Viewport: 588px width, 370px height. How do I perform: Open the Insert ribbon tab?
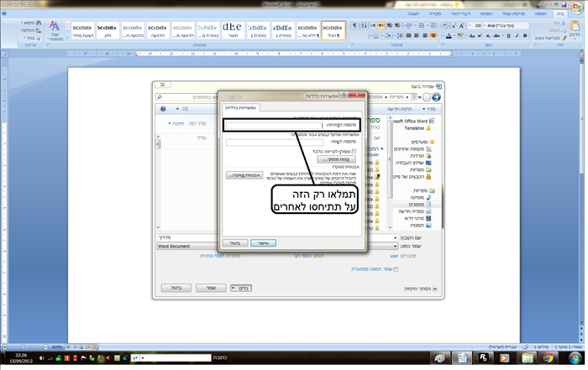540,13
